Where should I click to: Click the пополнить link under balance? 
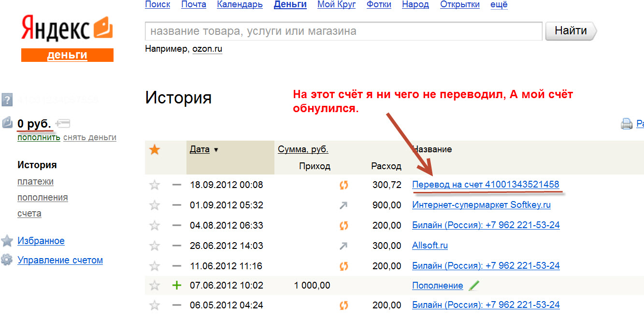[x=39, y=137]
